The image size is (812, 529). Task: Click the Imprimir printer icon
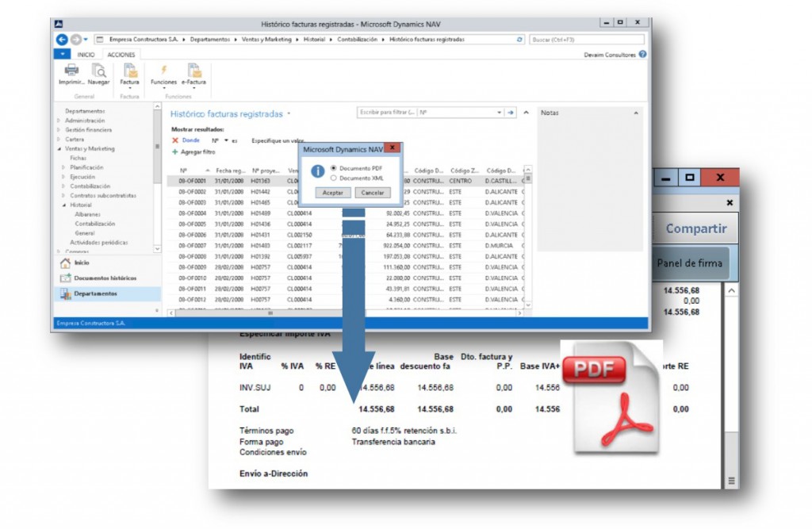click(x=71, y=71)
